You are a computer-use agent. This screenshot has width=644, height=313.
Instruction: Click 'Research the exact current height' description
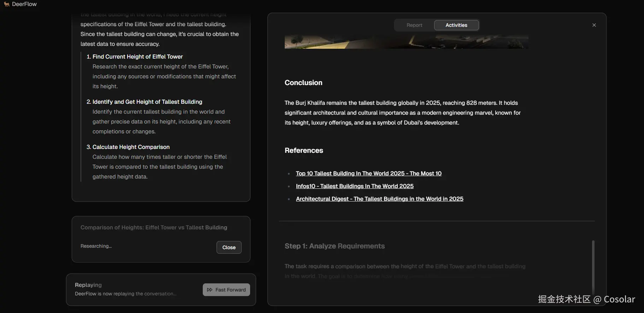pyautogui.click(x=164, y=76)
